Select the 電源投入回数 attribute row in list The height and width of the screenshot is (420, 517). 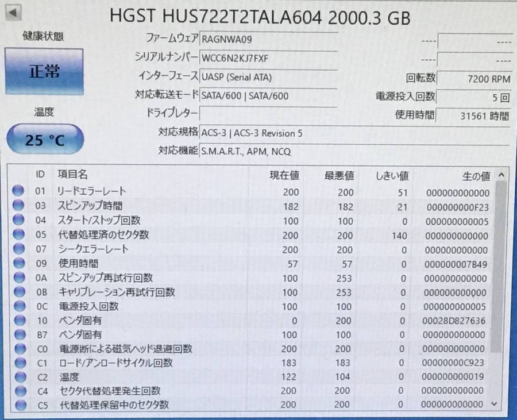(x=251, y=306)
